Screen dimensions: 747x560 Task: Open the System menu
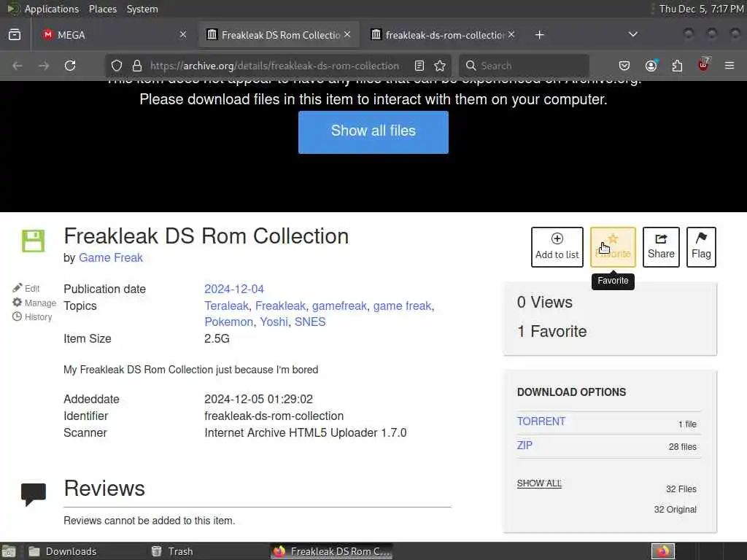point(142,9)
